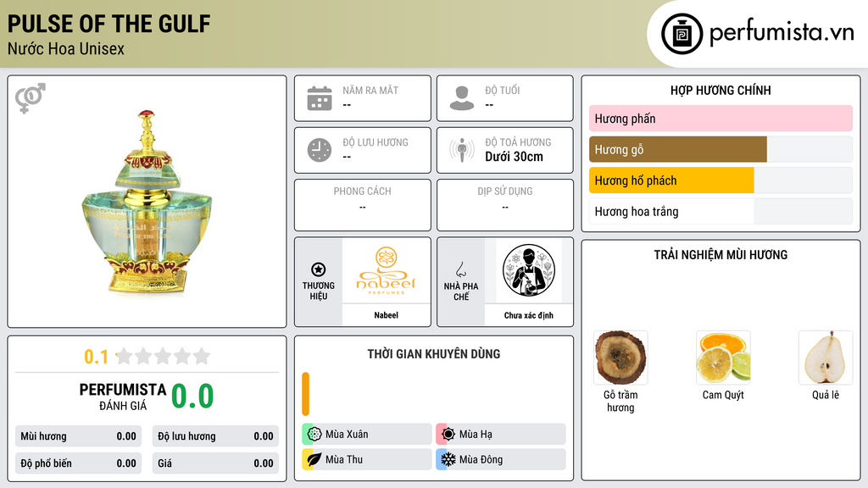Click the person icon for Độ tuổi

[462, 98]
